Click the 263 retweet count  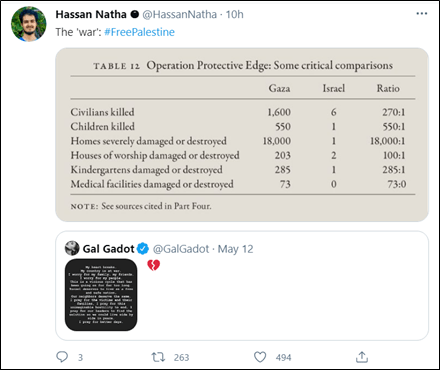tap(181, 358)
